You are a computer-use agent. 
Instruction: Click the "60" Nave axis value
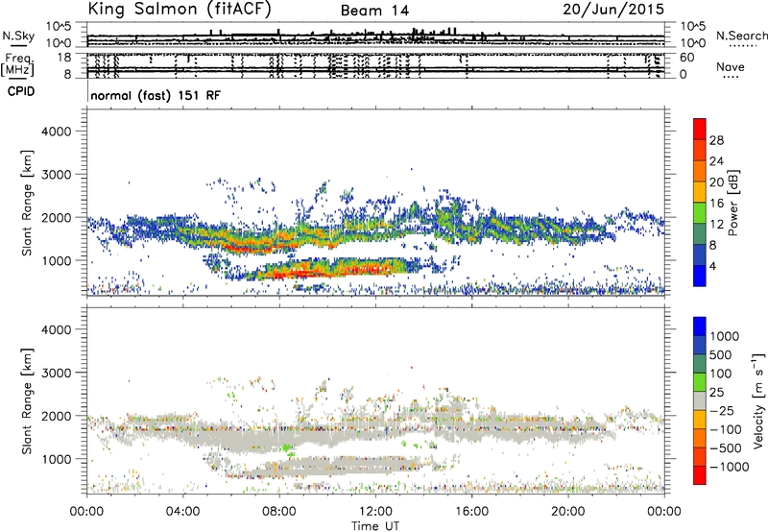coord(686,58)
